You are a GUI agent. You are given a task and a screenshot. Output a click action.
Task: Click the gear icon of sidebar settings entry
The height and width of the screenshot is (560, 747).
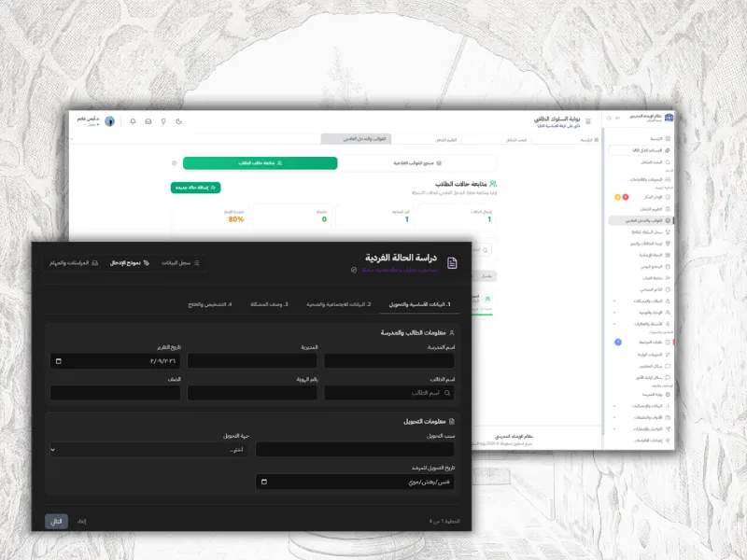(668, 441)
